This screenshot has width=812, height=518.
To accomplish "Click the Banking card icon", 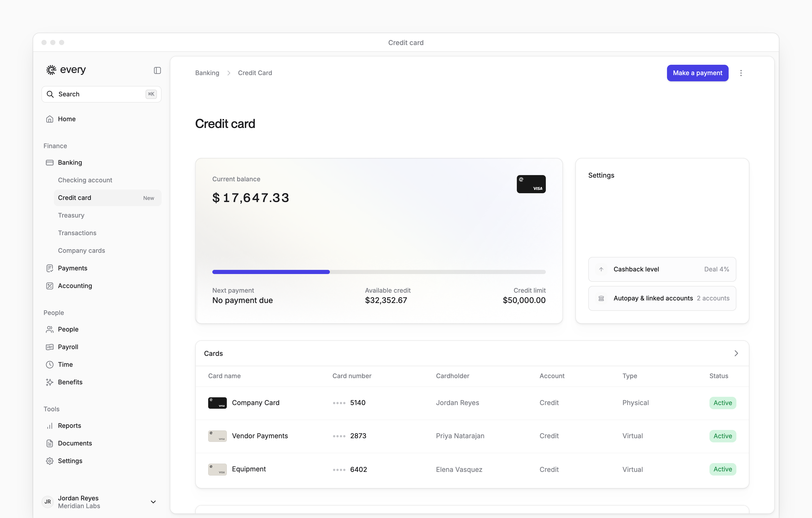I will click(x=49, y=163).
